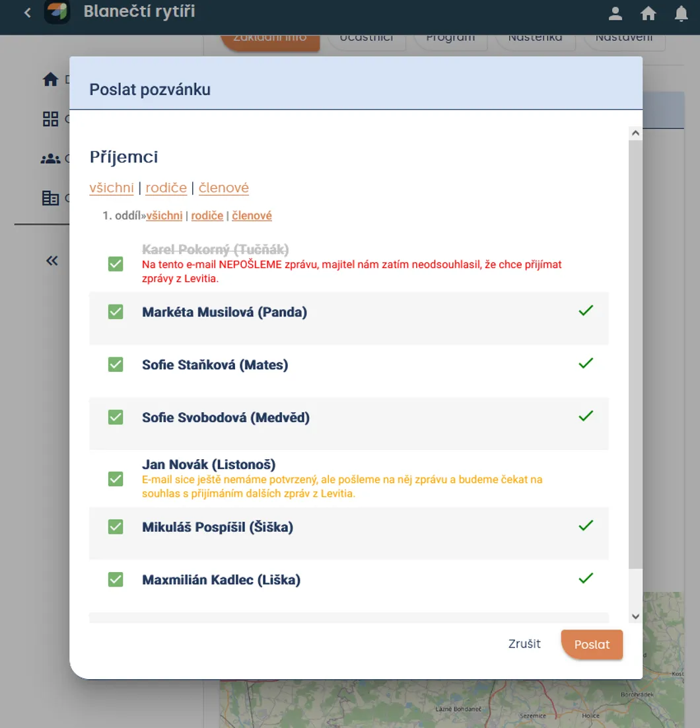
Task: Click the back arrow in header
Action: point(27,13)
